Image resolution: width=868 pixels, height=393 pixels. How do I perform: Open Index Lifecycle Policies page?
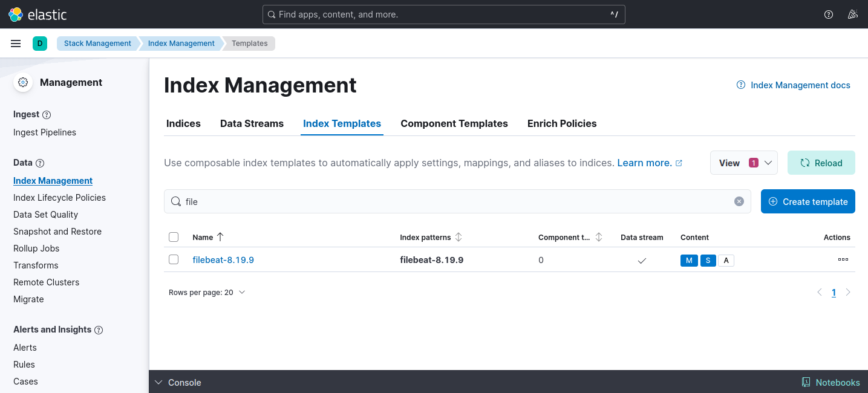click(59, 197)
